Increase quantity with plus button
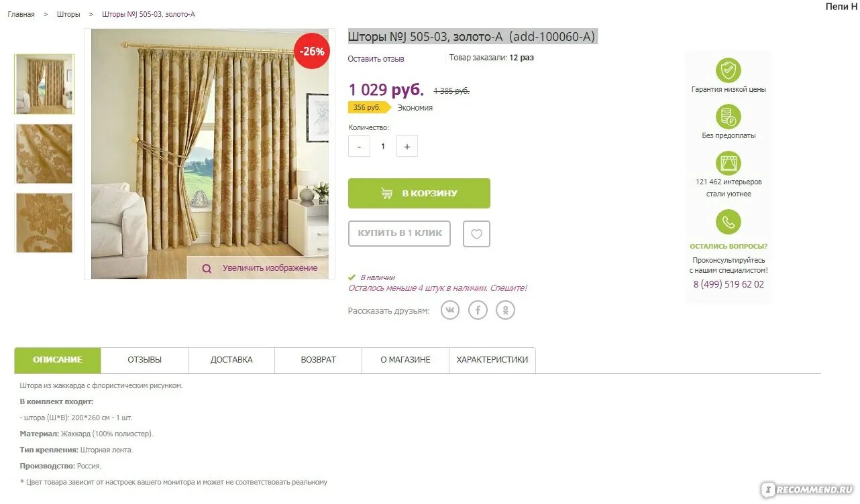The height and width of the screenshot is (504, 860). pyautogui.click(x=407, y=146)
